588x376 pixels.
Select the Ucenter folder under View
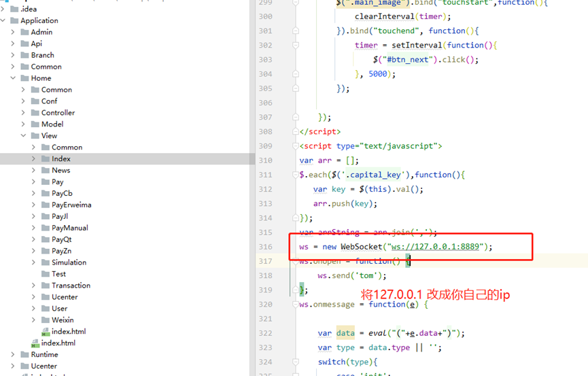tap(65, 297)
